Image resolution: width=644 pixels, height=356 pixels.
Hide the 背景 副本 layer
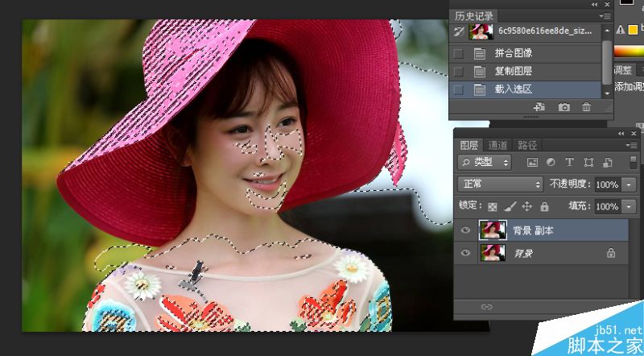pos(465,230)
